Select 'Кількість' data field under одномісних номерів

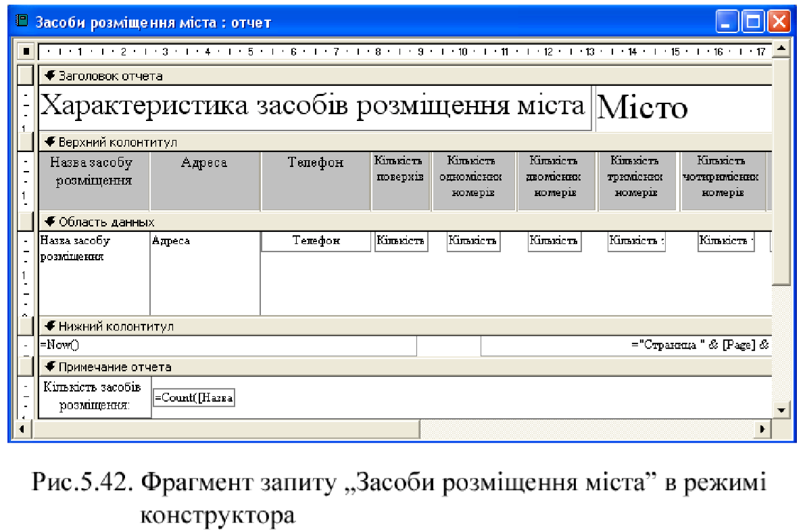point(473,241)
